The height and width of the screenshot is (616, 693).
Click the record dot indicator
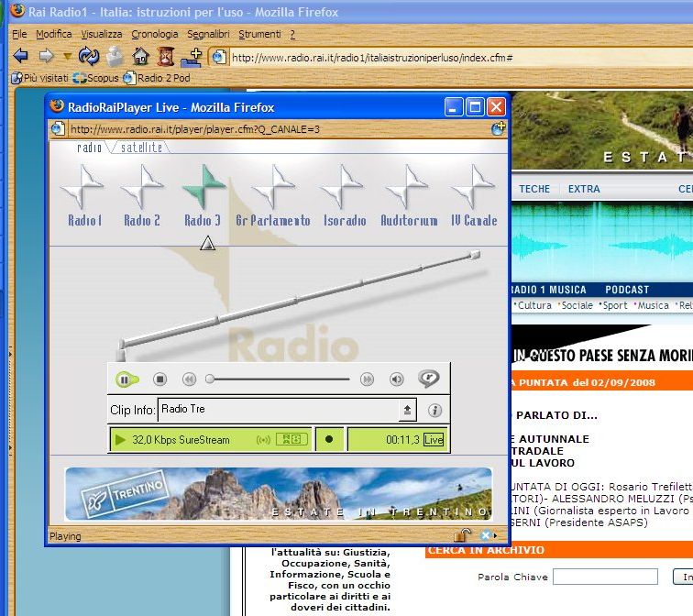(329, 439)
